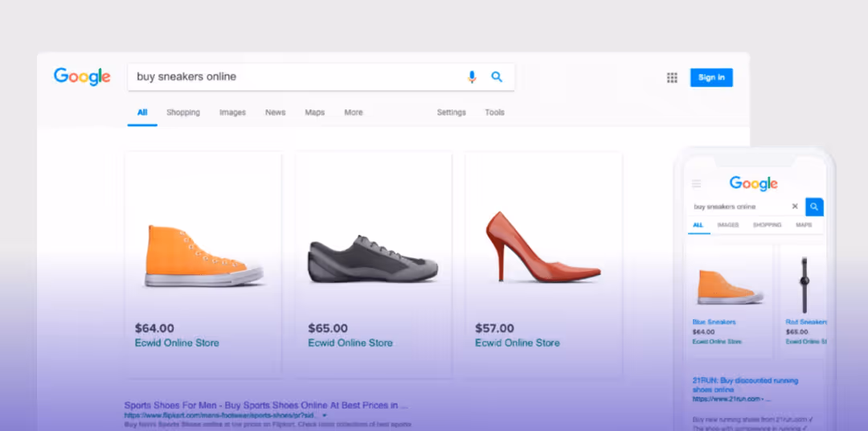The image size is (868, 431).
Task: Open Ecwid Online Store link under $65.00 desktop card
Action: click(350, 343)
